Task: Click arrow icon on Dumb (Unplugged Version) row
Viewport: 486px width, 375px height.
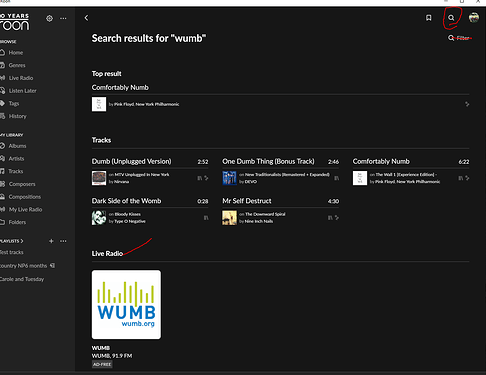Action: pyautogui.click(x=206, y=178)
